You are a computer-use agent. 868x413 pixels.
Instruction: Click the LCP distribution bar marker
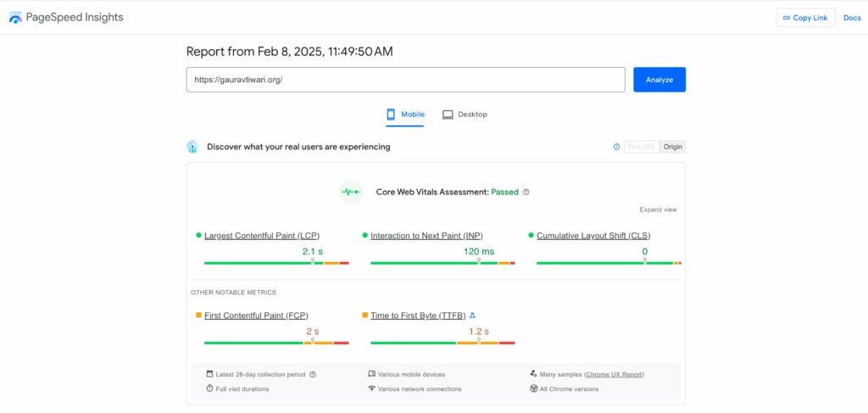click(313, 262)
